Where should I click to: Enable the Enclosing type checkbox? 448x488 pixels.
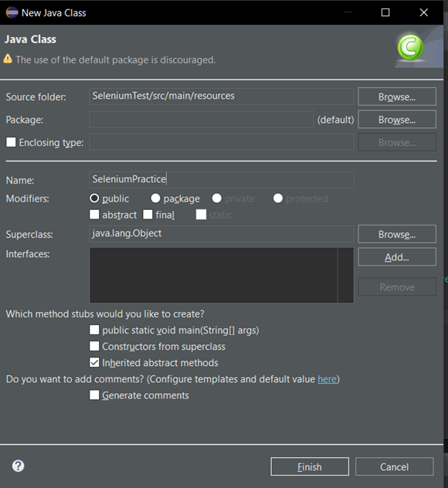click(x=12, y=142)
